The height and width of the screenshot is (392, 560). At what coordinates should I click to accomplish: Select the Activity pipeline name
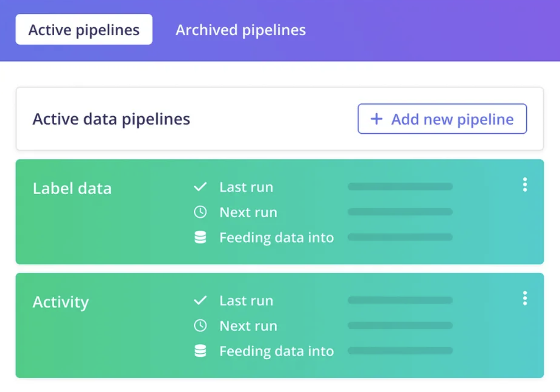click(x=60, y=302)
